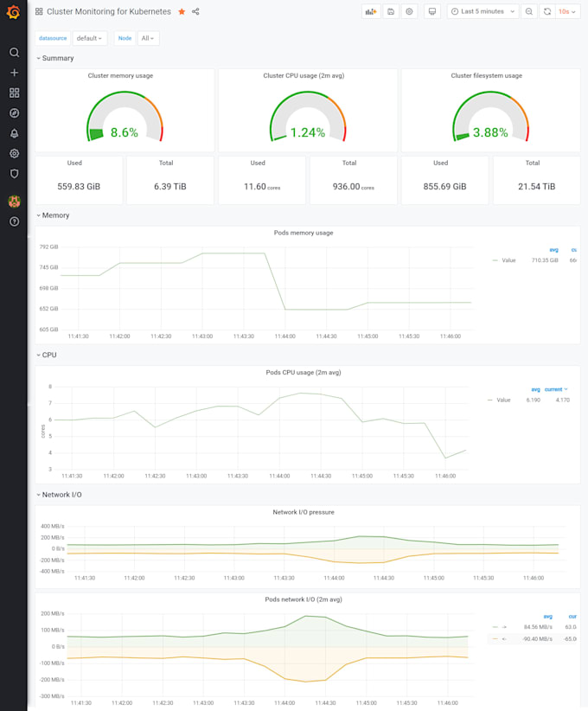This screenshot has height=711, width=588.
Task: Open the search icon in the sidebar
Action: click(14, 52)
